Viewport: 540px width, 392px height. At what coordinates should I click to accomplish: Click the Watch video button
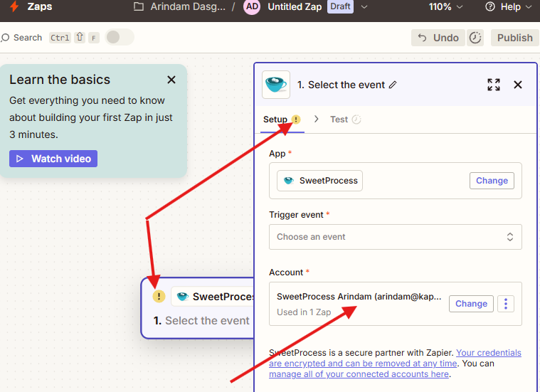coord(53,159)
